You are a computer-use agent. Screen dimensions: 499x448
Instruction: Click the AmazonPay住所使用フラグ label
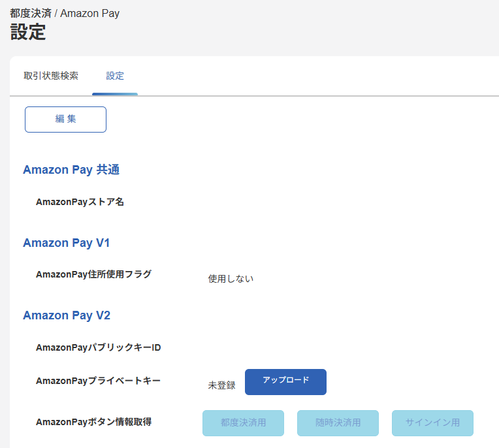[93, 274]
